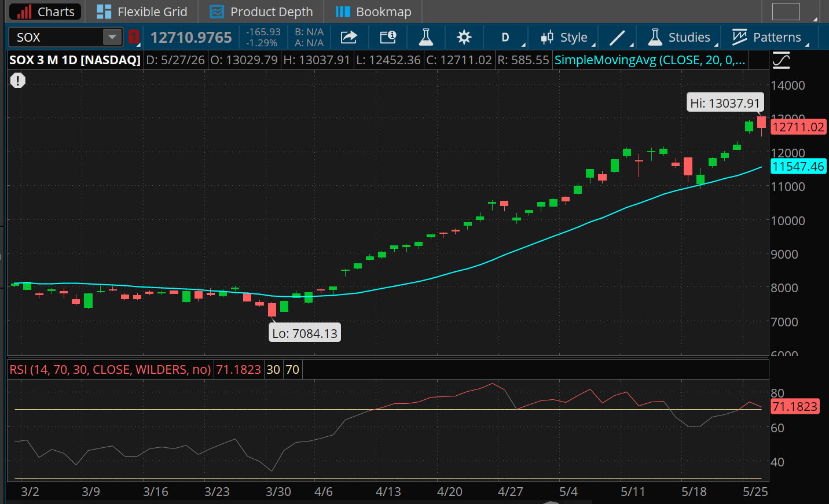Click the D: 5/27/26 date value

(175, 60)
